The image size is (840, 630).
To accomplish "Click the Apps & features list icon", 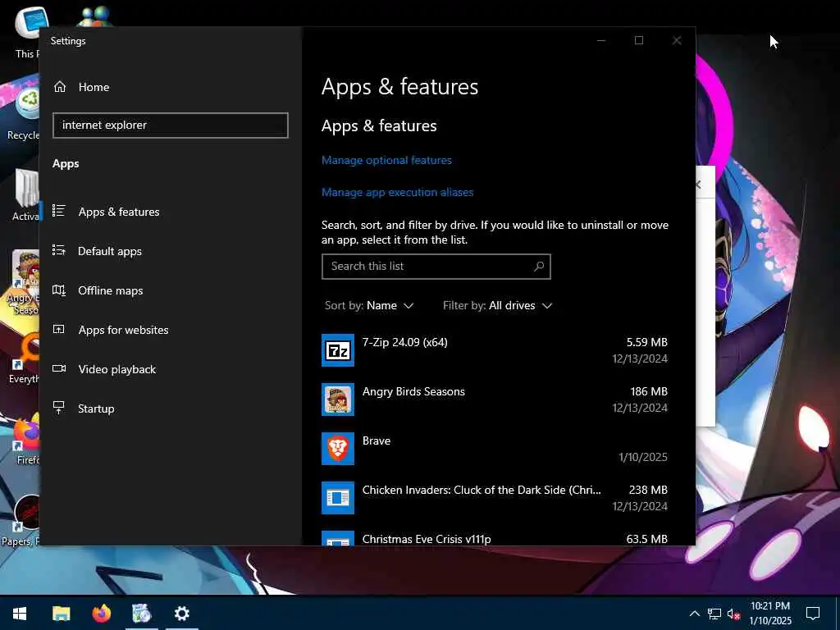I will (x=59, y=211).
